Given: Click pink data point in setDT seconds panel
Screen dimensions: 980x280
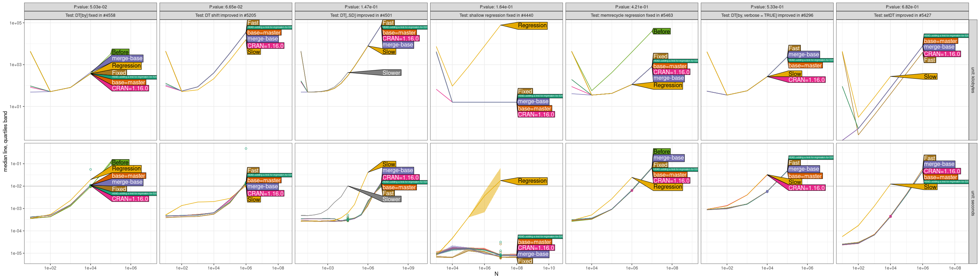Looking at the screenshot, I should click(x=891, y=216).
